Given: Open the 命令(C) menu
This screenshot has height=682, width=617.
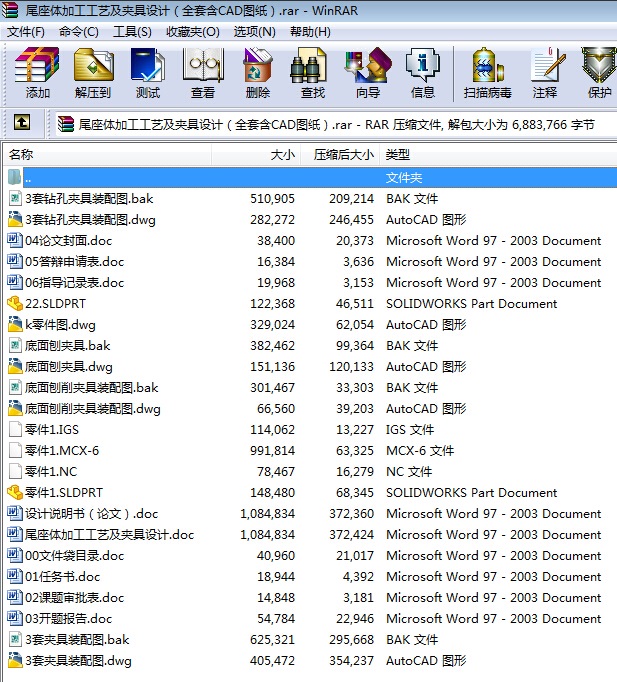Looking at the screenshot, I should 79,32.
